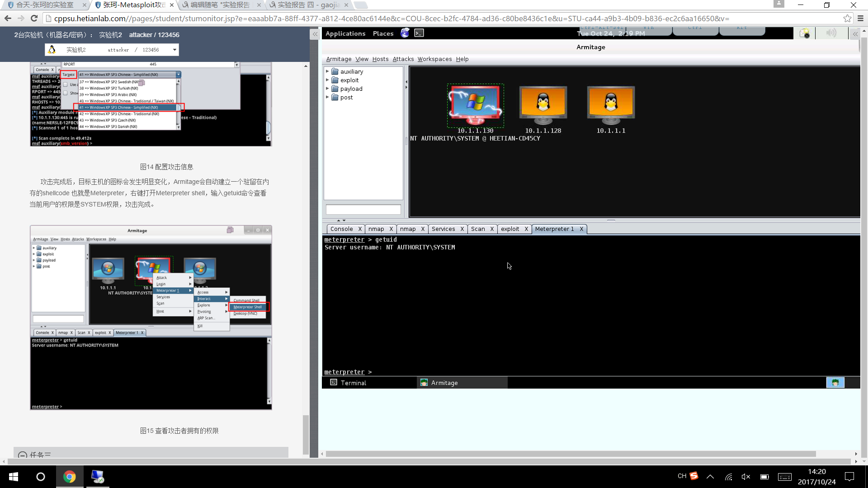The image size is (868, 488).
Task: Click the CH input language indicator
Action: 682,476
